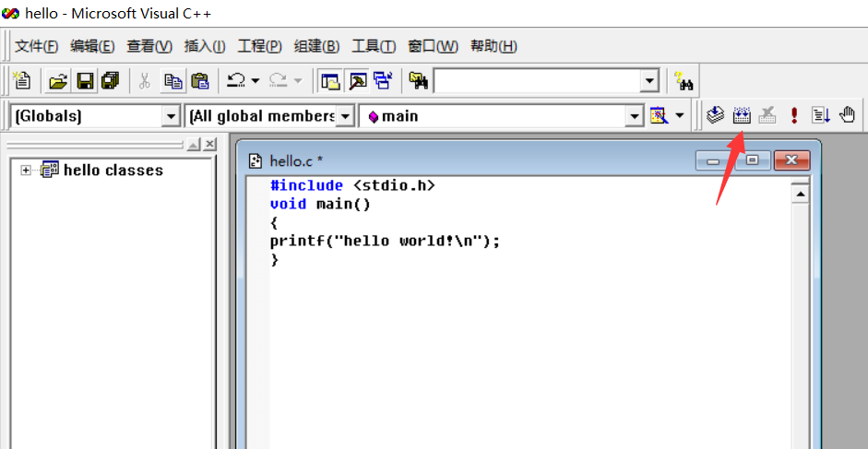Click the #include <stdio.h> line
Viewport: 868px width, 449px height.
tap(352, 185)
